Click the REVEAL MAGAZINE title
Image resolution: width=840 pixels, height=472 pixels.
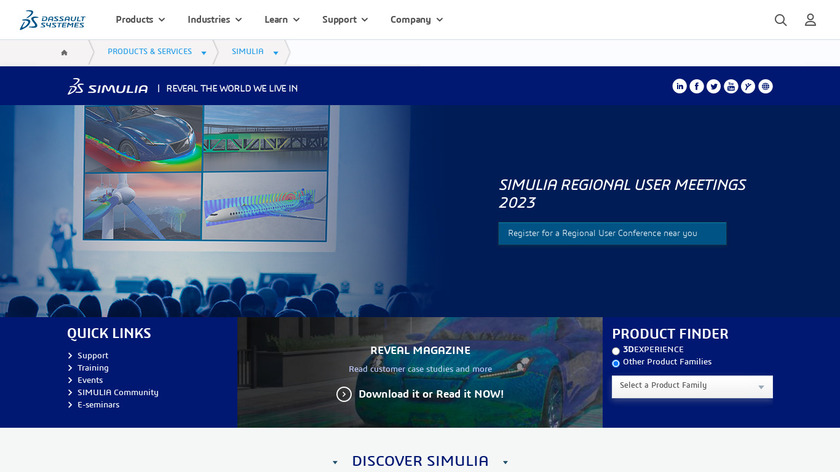click(420, 350)
